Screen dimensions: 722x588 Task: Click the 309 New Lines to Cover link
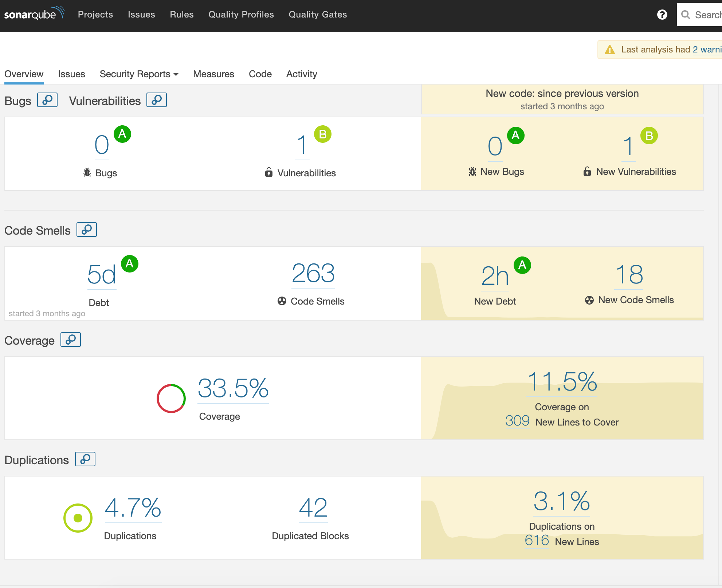coord(517,421)
